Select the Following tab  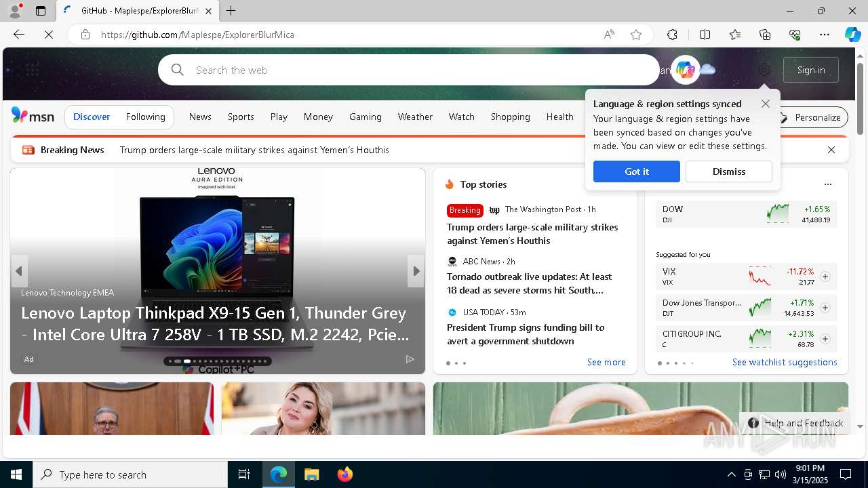pyautogui.click(x=146, y=117)
